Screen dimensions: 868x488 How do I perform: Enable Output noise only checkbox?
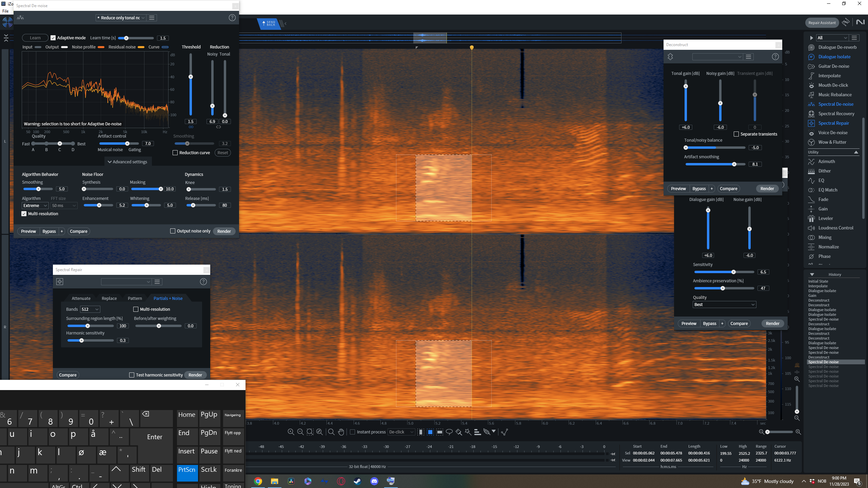tap(173, 231)
